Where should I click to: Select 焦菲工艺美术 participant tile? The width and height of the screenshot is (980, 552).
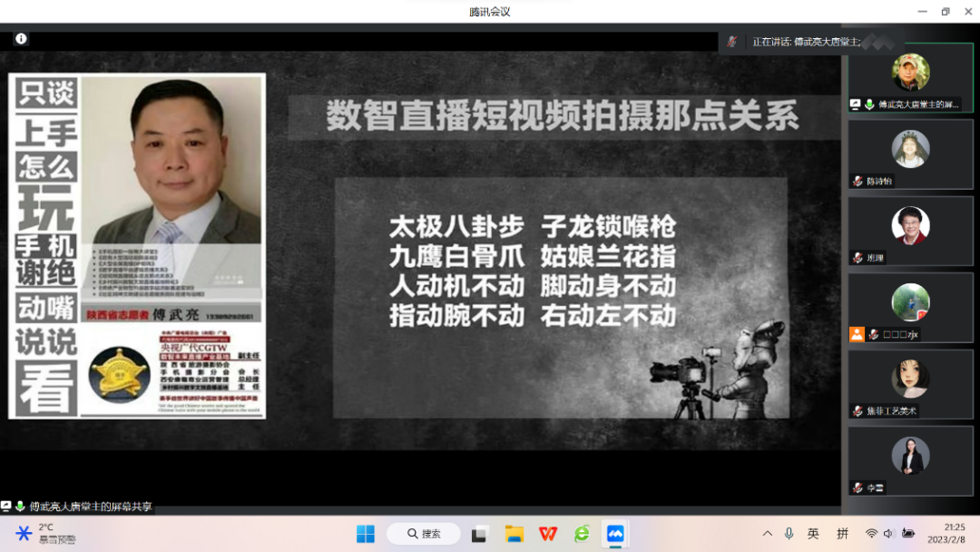[910, 383]
